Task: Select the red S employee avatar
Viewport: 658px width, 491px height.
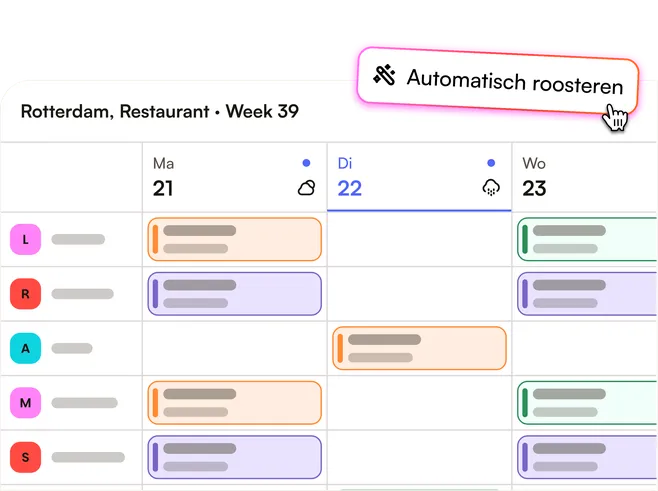Action: click(x=26, y=457)
